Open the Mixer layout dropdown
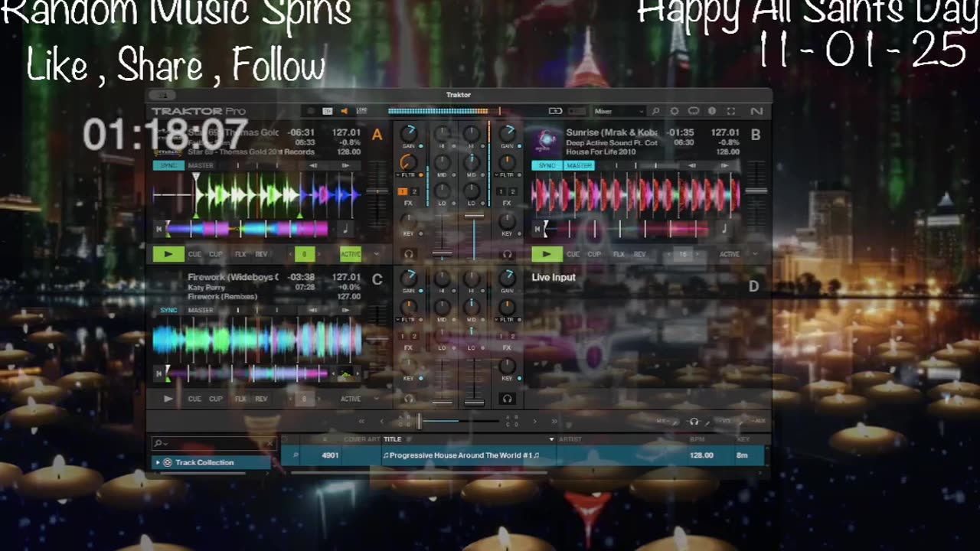This screenshot has width=980, height=551. 619,111
